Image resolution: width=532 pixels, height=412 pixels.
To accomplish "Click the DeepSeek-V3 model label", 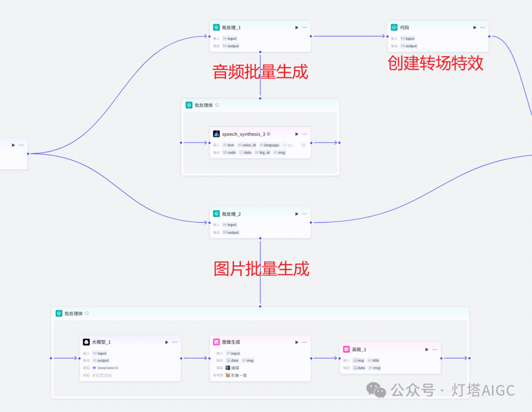I will click(105, 368).
